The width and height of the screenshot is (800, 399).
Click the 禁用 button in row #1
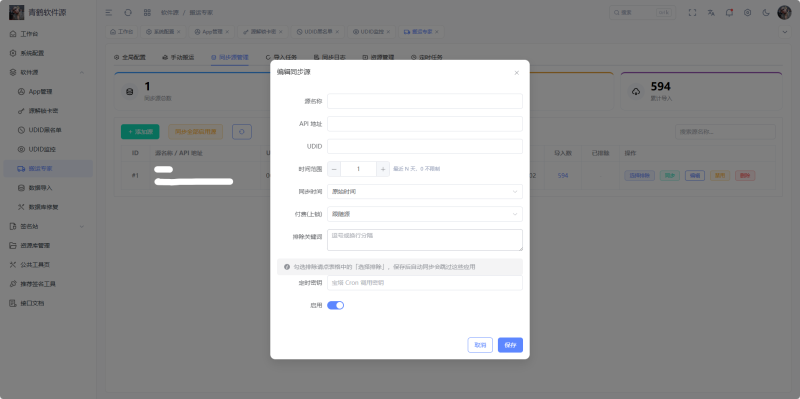[x=720, y=176]
